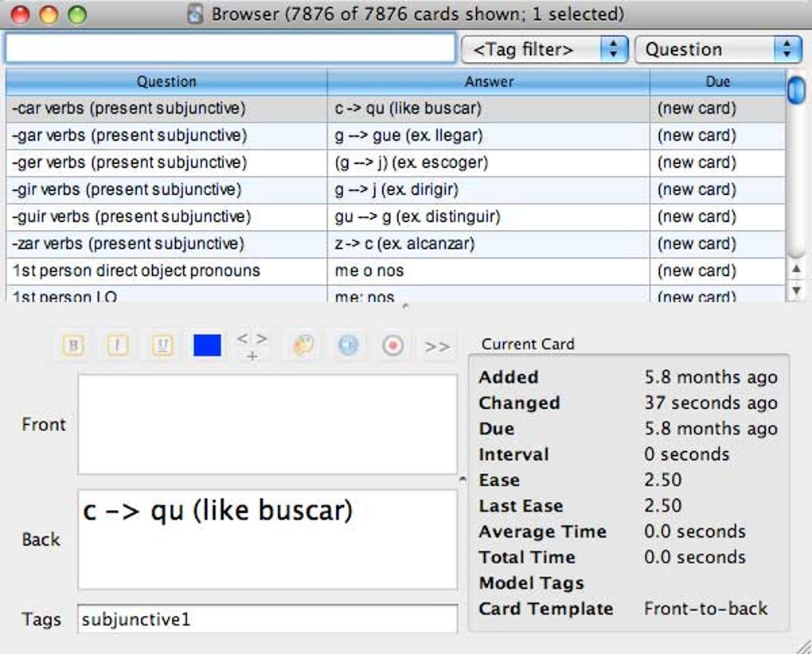Sort by the Due column header
Viewport: 812px width, 654px height.
(x=718, y=81)
